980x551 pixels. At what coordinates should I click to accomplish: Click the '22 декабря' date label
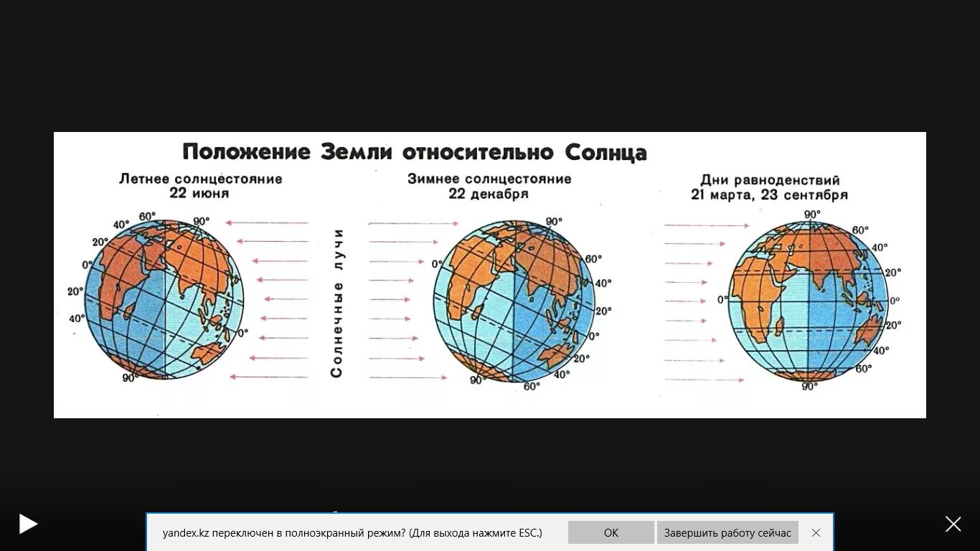coord(489,194)
